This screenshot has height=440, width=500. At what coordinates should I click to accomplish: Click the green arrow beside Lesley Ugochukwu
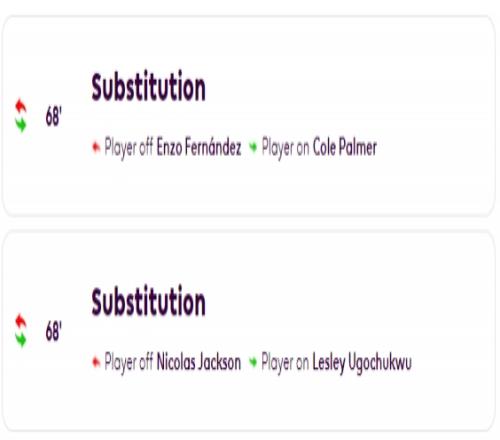click(253, 362)
